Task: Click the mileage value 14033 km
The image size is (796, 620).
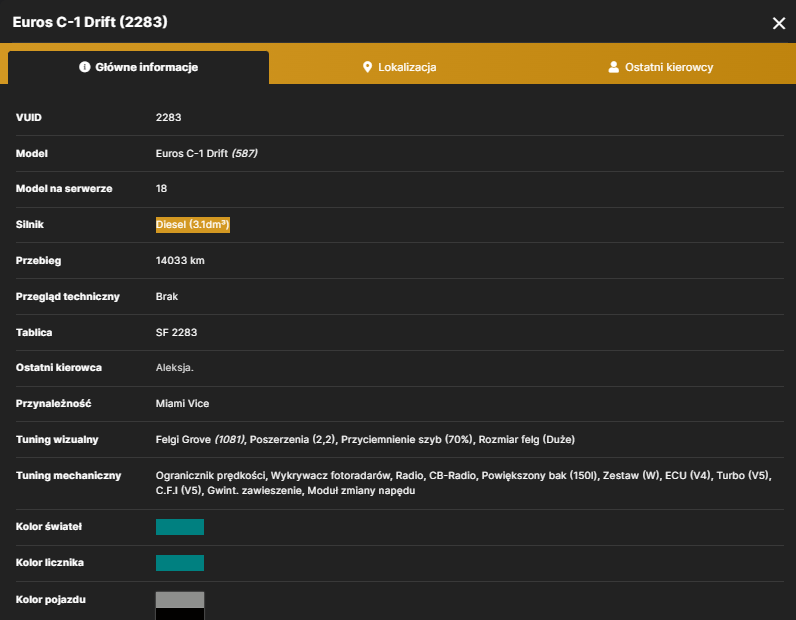Action: (x=180, y=260)
